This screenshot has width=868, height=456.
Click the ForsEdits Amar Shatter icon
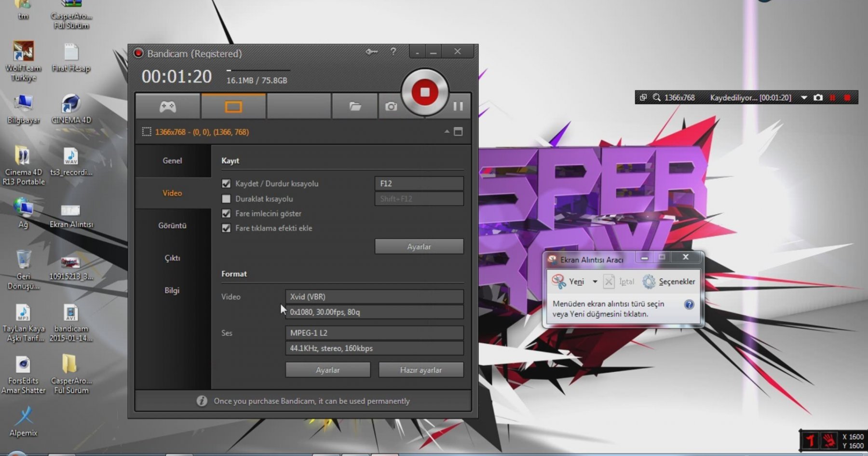(x=23, y=375)
